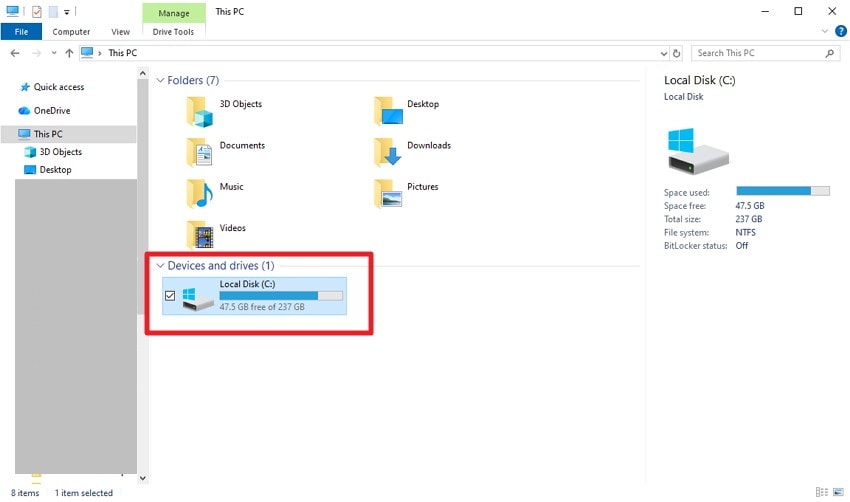Click the Manage contextual tab
The image size is (850, 502).
coord(174,13)
